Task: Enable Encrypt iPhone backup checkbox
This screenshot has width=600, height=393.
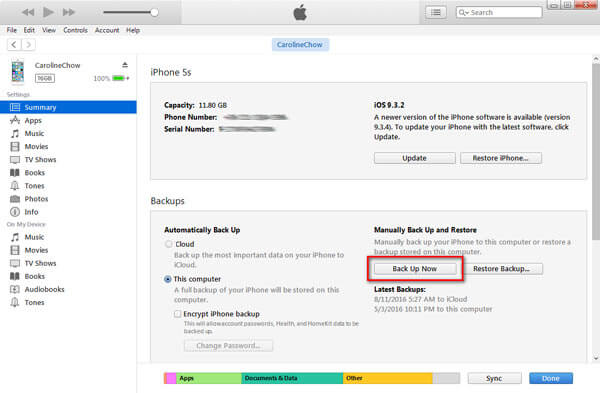Action: [177, 314]
